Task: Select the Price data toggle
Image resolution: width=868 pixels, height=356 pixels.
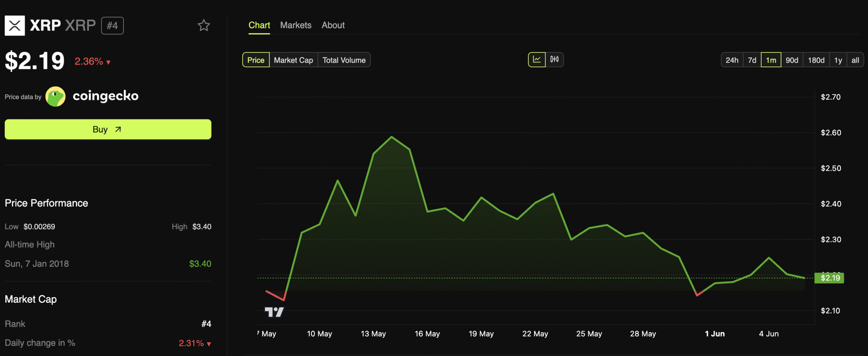Action: (x=256, y=60)
